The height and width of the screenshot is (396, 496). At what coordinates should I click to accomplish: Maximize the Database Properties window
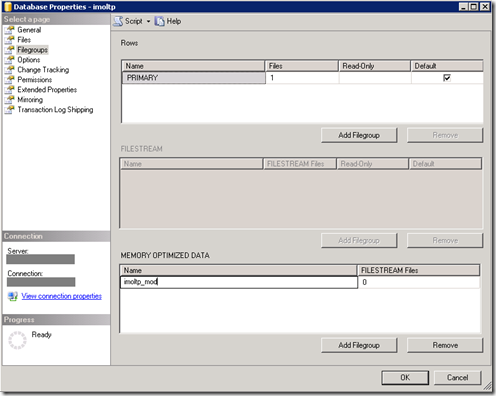point(474,7)
